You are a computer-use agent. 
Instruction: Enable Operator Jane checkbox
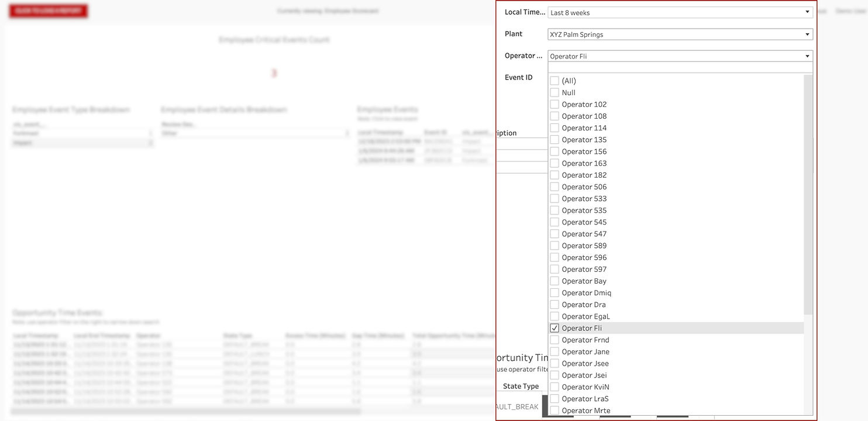(554, 351)
